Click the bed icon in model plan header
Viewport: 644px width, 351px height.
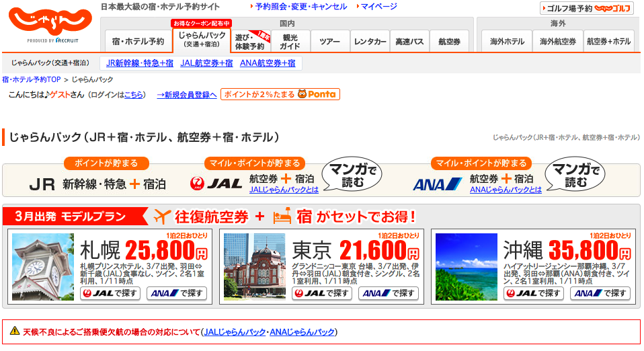[282, 217]
